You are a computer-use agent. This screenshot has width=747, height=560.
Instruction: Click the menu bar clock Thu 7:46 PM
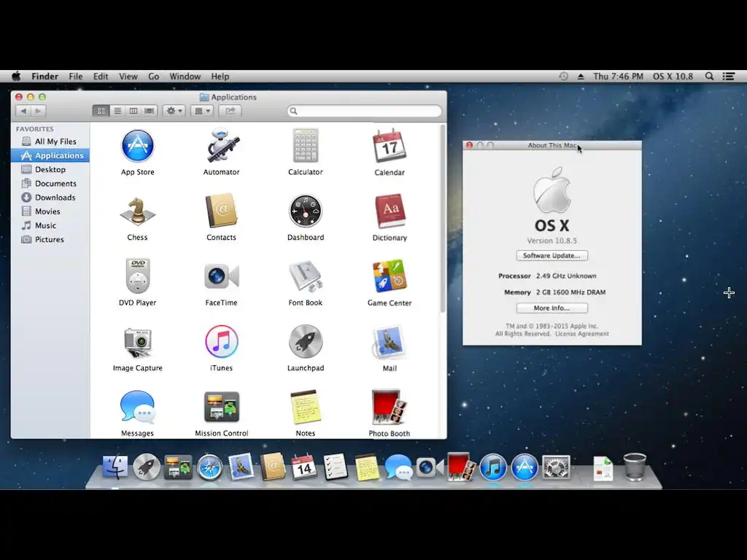pyautogui.click(x=618, y=76)
